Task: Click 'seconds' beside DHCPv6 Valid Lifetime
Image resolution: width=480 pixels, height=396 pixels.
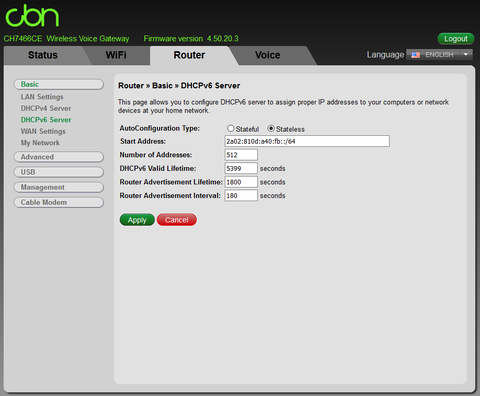Action: click(x=272, y=169)
